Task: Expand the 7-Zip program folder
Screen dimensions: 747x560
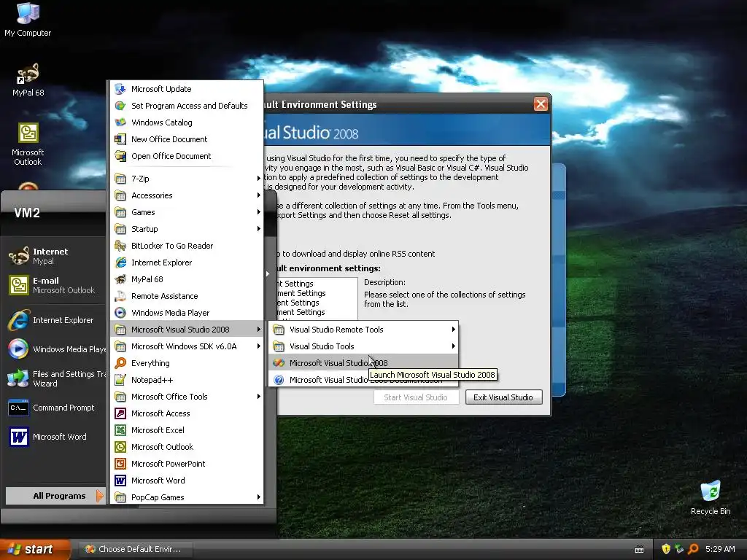Action: [x=187, y=179]
